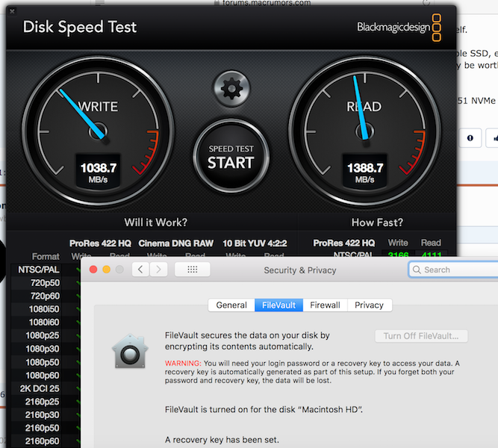The height and width of the screenshot is (448, 498).
Task: Click 10 Bit YUV 4:2:2 column header
Action: click(255, 243)
